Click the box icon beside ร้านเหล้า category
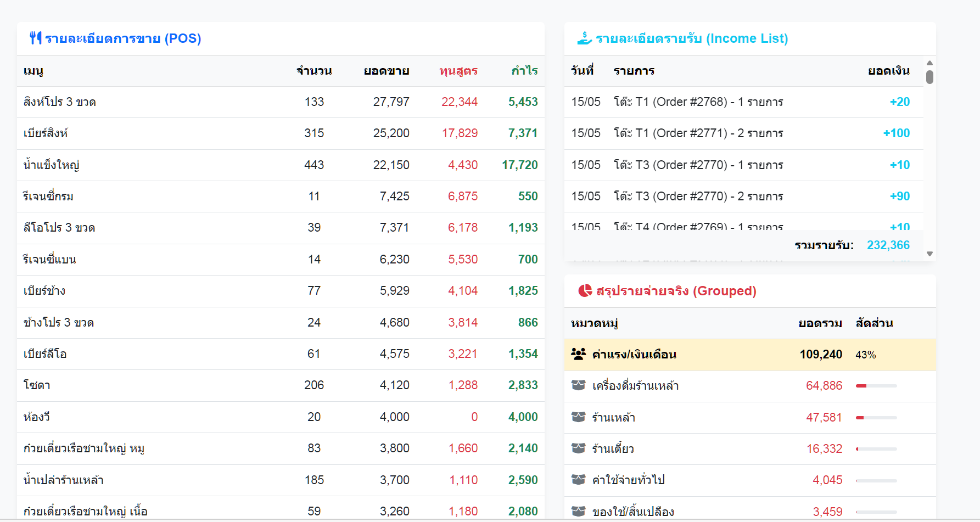This screenshot has width=980, height=522. point(579,417)
